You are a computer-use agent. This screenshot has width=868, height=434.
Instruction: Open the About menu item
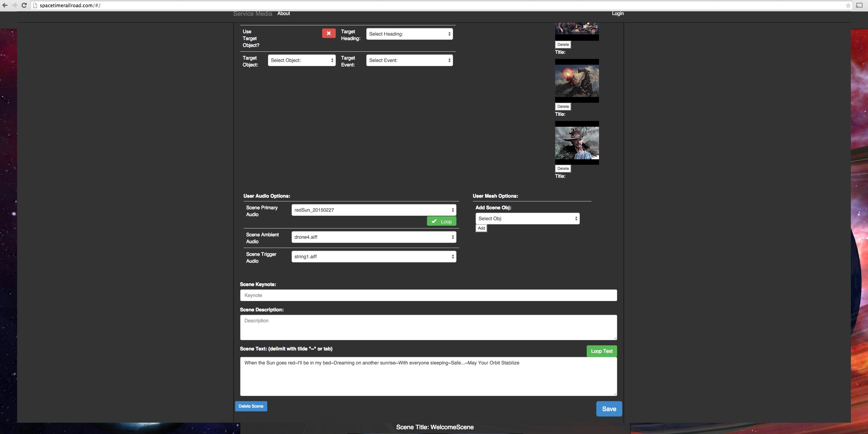[x=283, y=13]
